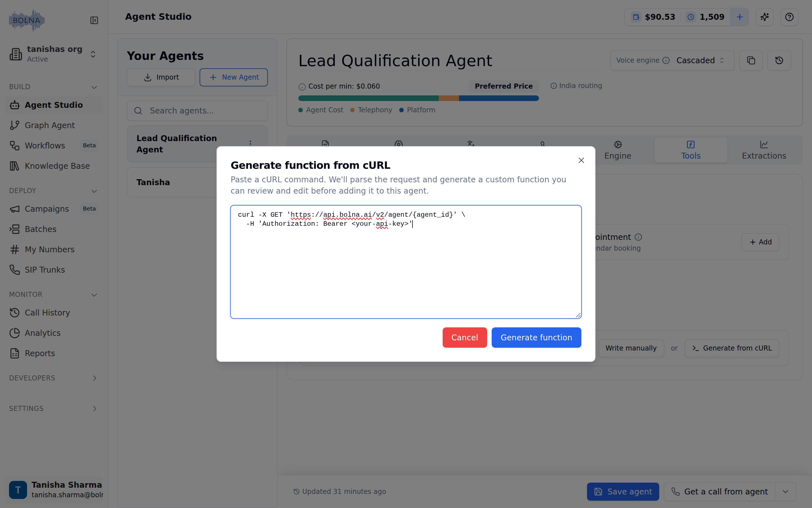Click Preferred Price badge

503,86
